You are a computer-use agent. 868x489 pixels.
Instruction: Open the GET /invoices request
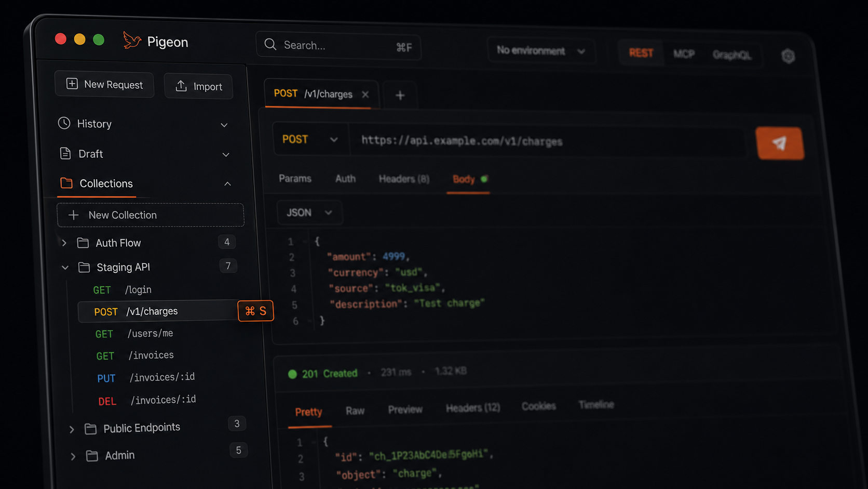135,355
